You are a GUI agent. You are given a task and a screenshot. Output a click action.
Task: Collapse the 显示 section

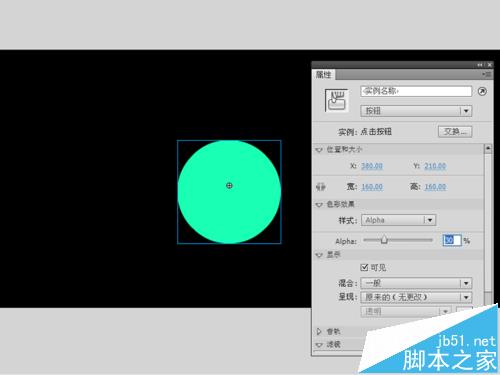tap(319, 255)
